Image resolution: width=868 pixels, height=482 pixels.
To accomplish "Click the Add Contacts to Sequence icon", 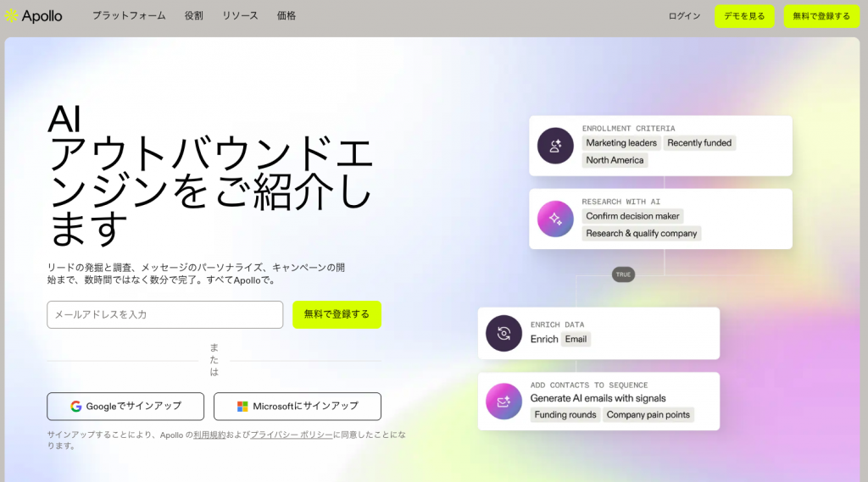I will (x=504, y=402).
